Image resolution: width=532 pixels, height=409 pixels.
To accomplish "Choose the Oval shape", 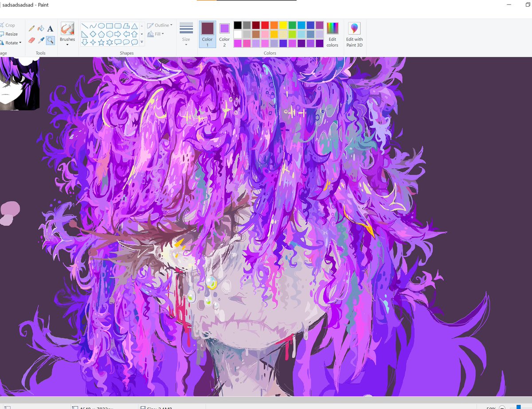I will pyautogui.click(x=102, y=26).
